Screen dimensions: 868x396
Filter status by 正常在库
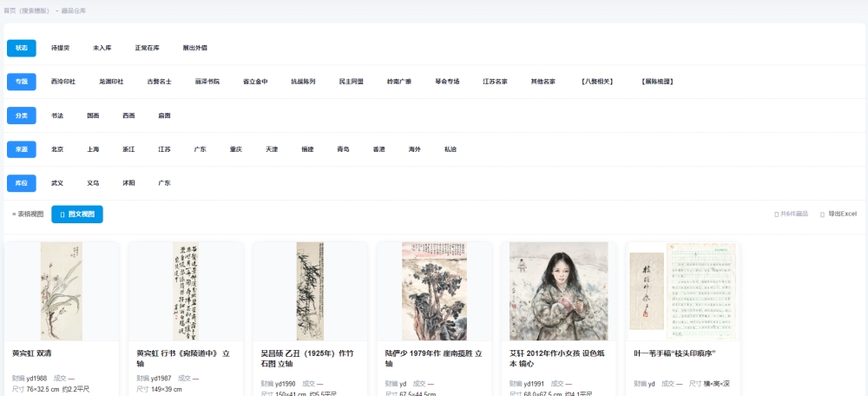pos(148,48)
